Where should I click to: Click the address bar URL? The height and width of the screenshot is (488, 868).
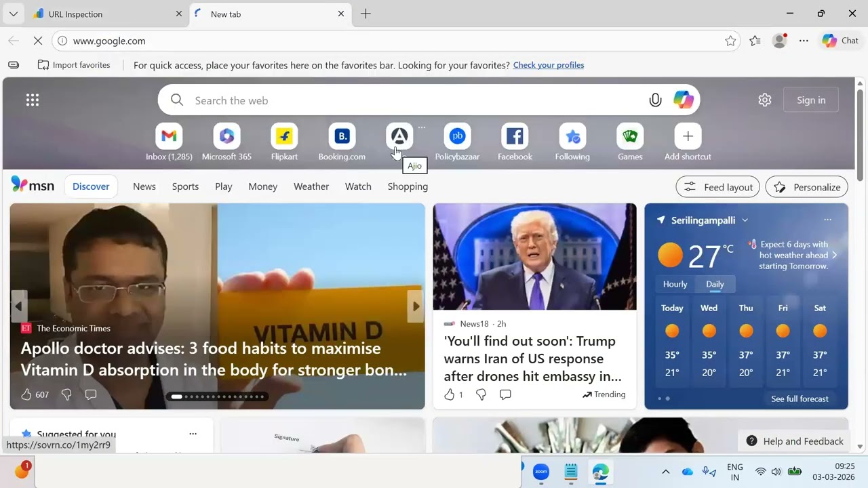[x=109, y=41]
